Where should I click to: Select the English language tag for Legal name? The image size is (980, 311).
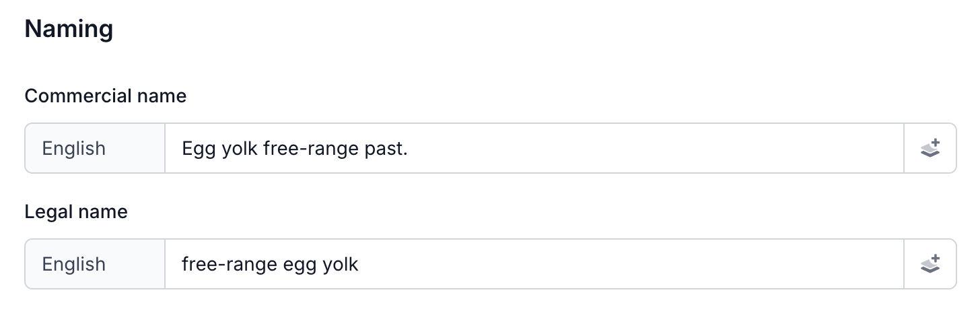point(74,264)
